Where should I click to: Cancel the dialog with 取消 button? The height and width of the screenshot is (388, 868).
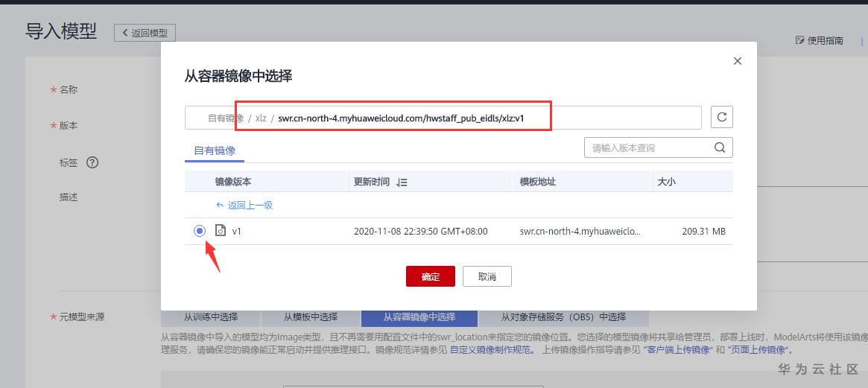click(x=487, y=276)
